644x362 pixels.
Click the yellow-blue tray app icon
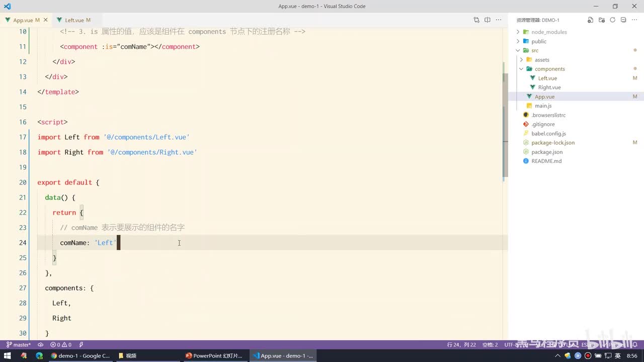[569, 355]
